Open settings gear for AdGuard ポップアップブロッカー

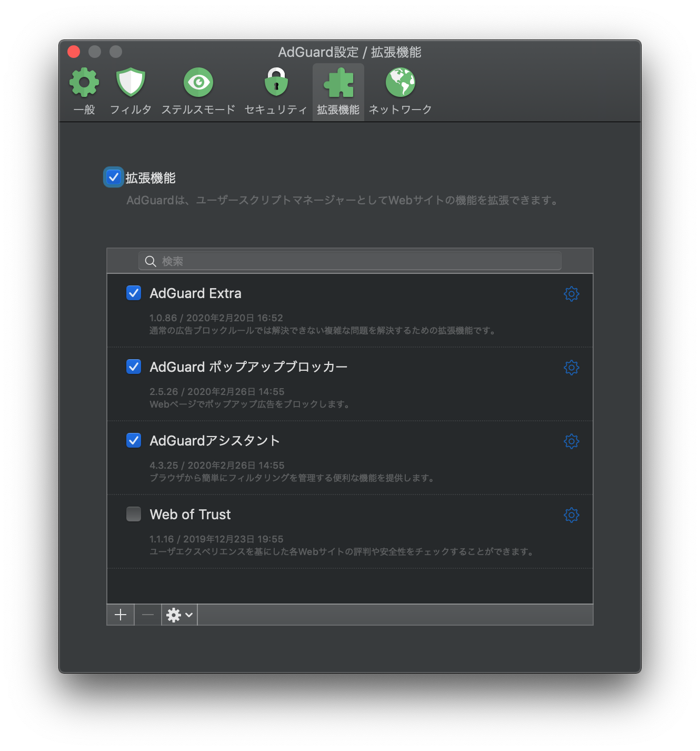pos(571,368)
